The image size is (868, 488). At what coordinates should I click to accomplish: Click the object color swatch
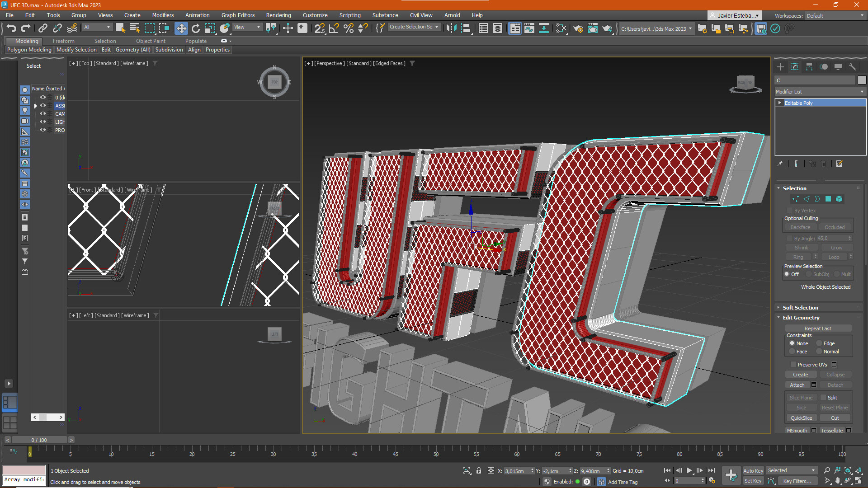(x=862, y=80)
